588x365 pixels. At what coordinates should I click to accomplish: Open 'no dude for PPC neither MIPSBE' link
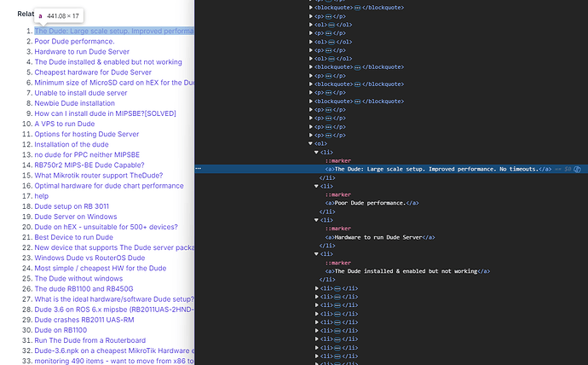point(87,155)
